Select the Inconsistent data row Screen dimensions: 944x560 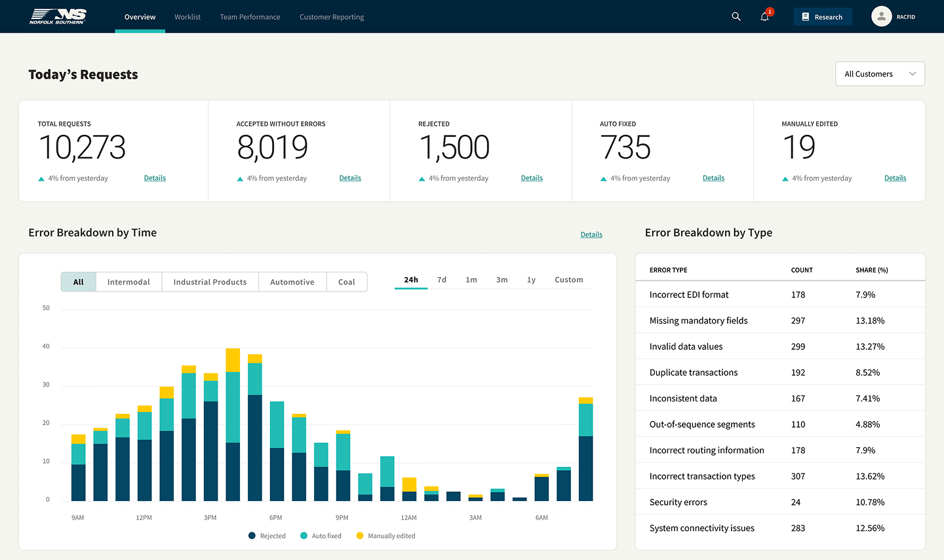pyautogui.click(x=780, y=398)
